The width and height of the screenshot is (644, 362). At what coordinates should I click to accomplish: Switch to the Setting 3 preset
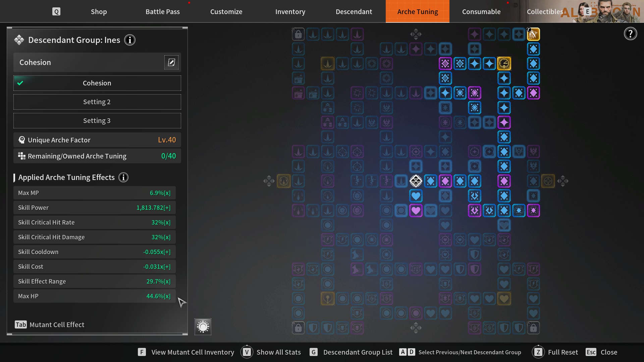coord(97,121)
